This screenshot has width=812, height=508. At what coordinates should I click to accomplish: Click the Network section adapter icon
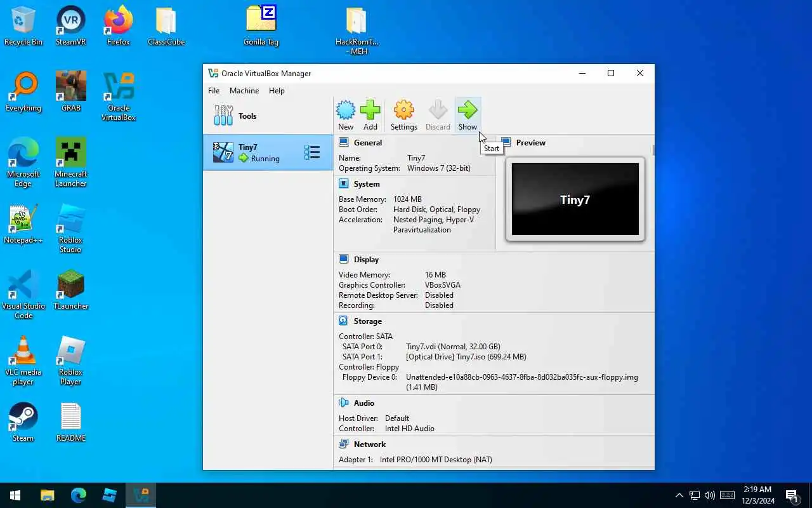point(344,444)
